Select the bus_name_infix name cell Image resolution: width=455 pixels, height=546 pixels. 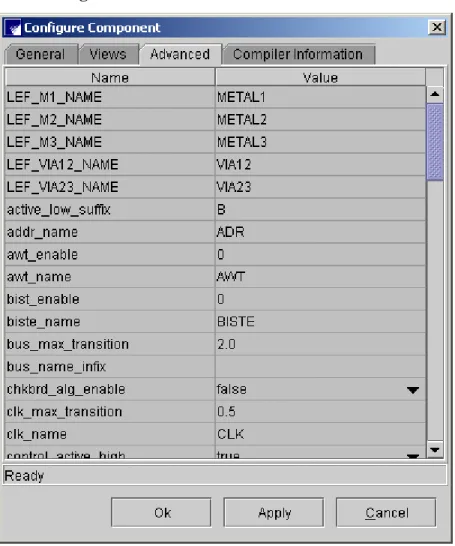[110, 367]
